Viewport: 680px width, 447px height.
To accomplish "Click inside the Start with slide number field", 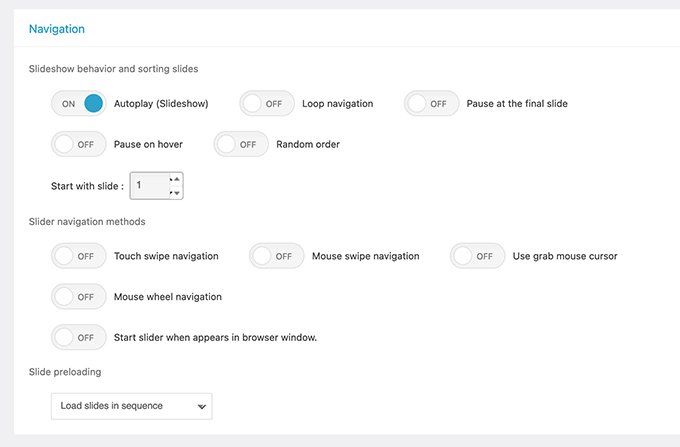I will click(x=151, y=186).
